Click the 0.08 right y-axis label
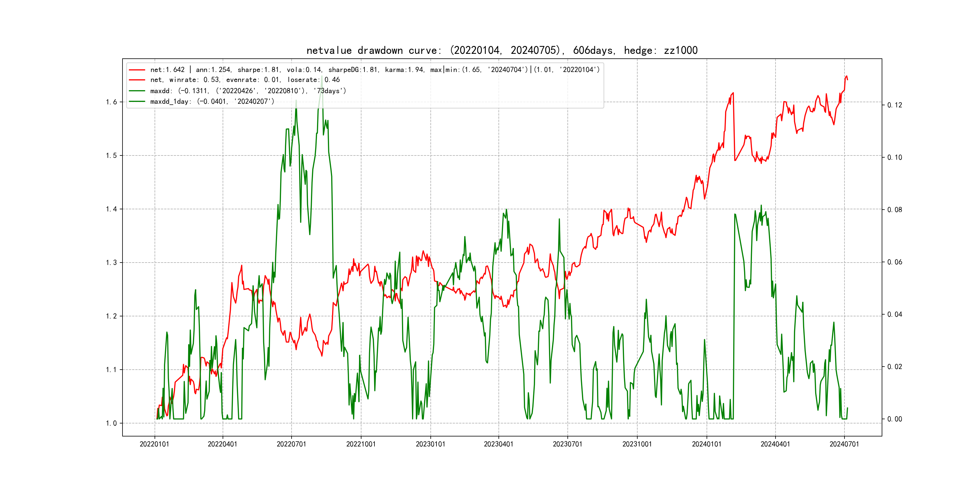The image size is (980, 490). click(894, 210)
